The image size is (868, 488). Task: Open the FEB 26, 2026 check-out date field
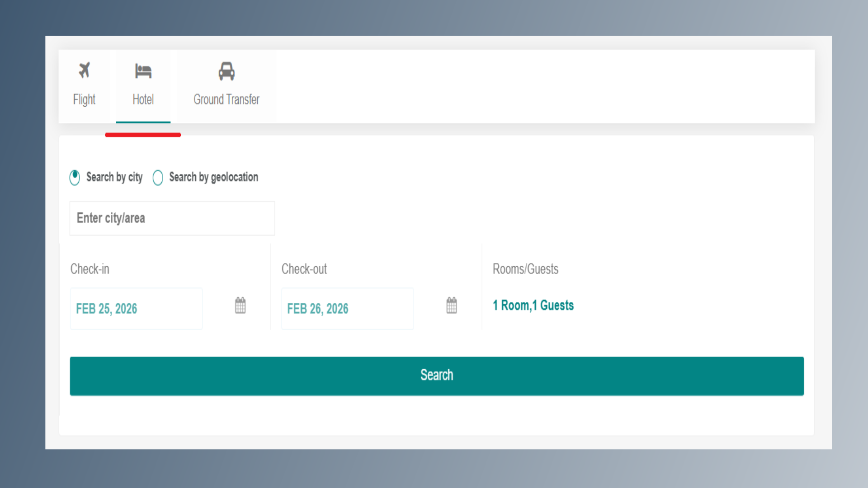[x=347, y=309]
